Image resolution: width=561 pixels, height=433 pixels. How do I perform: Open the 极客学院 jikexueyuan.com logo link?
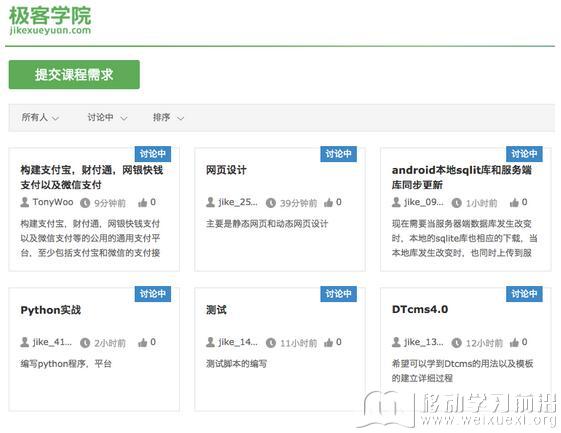[50, 20]
